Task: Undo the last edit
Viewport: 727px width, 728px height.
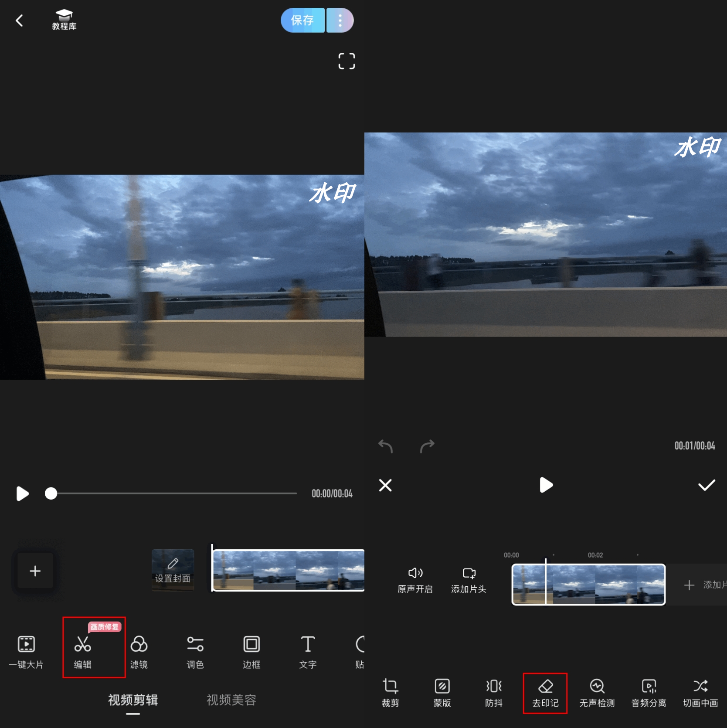Action: coord(386,446)
